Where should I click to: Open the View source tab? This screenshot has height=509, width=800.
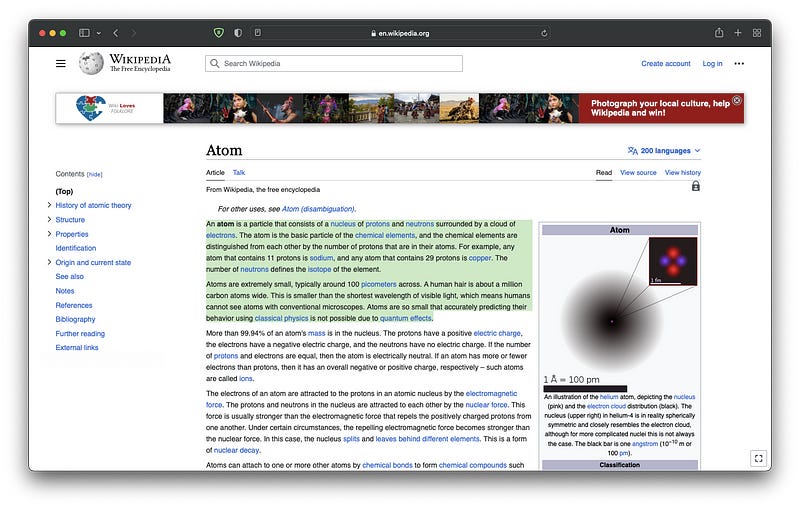click(638, 173)
